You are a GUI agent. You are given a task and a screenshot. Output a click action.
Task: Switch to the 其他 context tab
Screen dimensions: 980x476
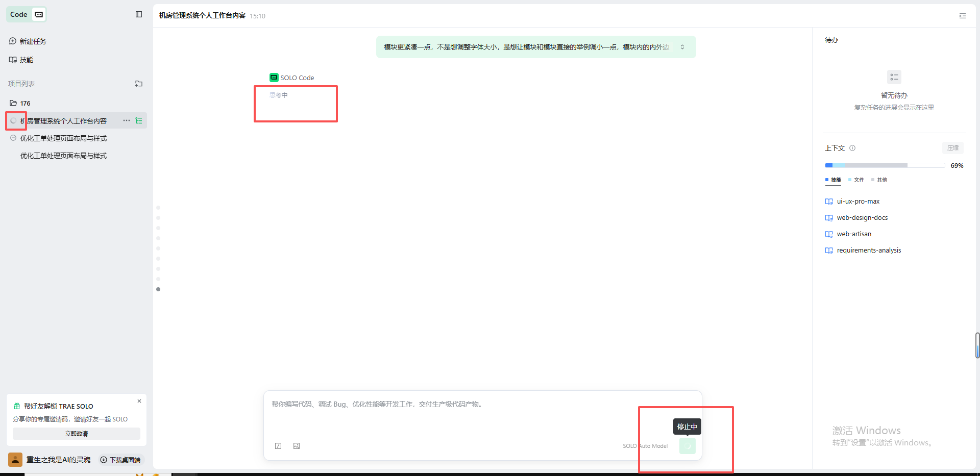(x=879, y=180)
